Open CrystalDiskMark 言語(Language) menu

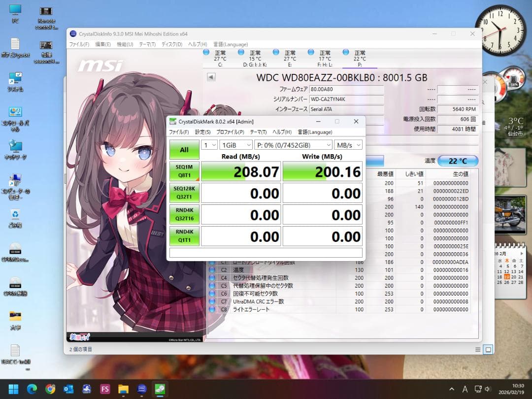pyautogui.click(x=315, y=132)
